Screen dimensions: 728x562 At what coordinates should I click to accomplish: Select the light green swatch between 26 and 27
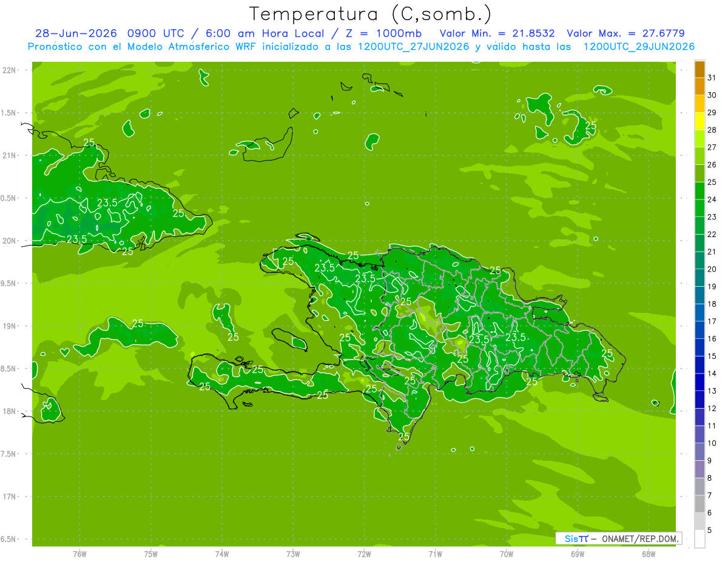pos(699,156)
